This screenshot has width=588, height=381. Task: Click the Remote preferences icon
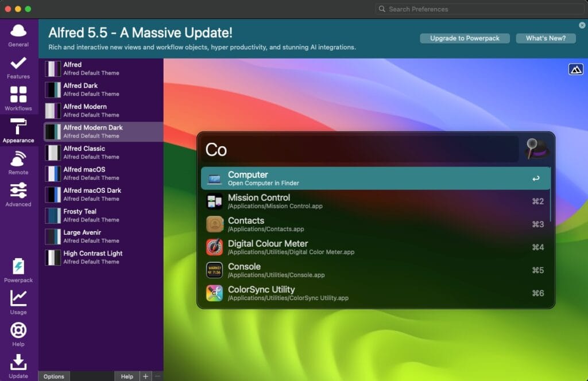pos(18,160)
